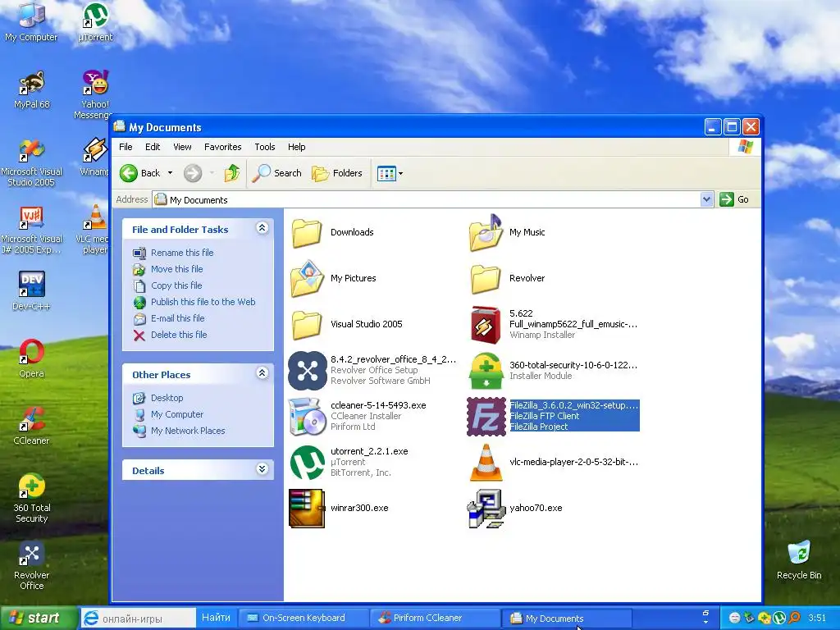Viewport: 840px width, 630px height.
Task: Click the FileZilla setup file icon
Action: tap(486, 416)
